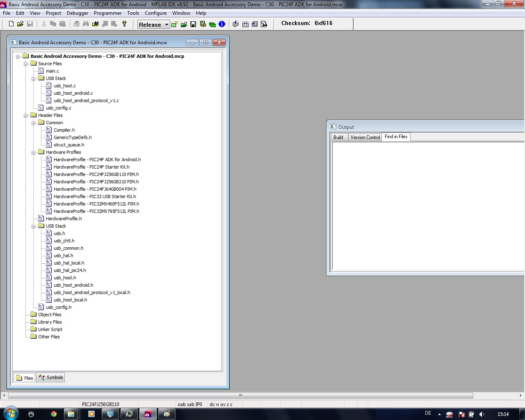The height and width of the screenshot is (420, 525).
Task: Click the Build Options icon
Action: pyautogui.click(x=203, y=24)
